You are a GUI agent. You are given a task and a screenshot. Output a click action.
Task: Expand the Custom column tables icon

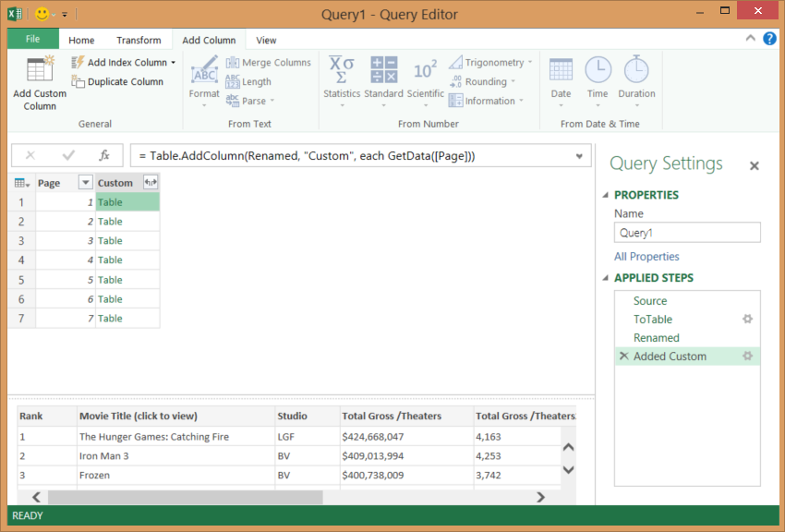(151, 182)
